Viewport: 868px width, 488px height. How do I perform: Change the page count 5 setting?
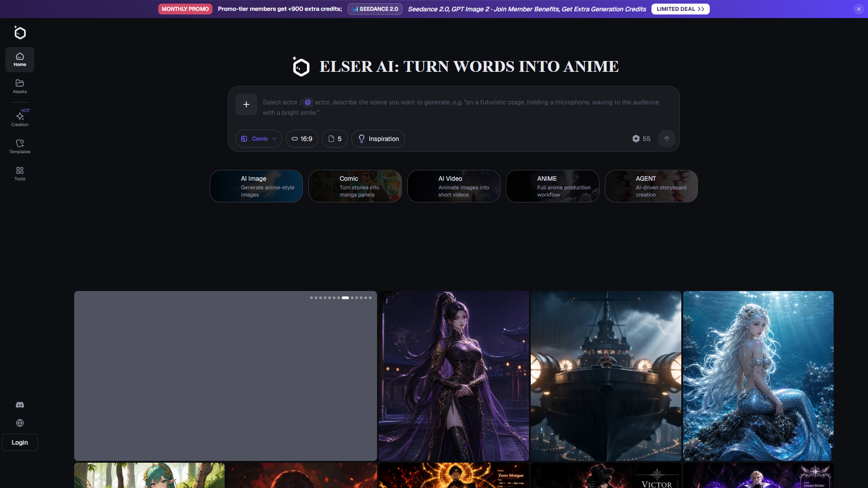click(335, 139)
